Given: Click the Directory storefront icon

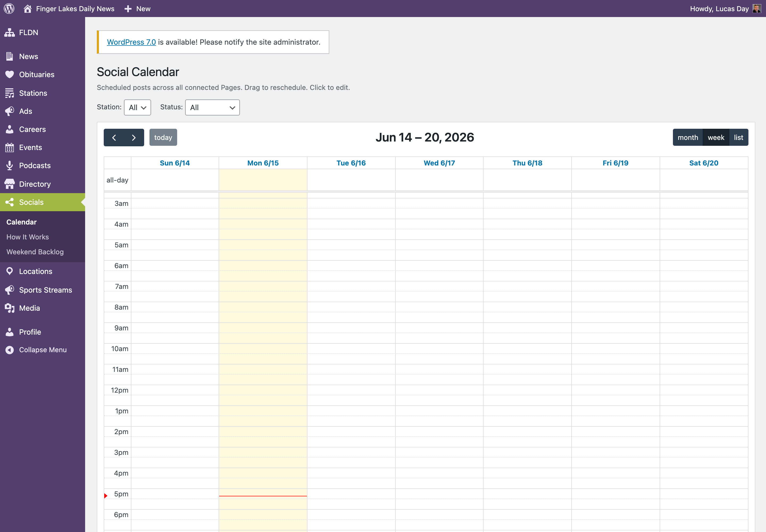Looking at the screenshot, I should (x=10, y=184).
